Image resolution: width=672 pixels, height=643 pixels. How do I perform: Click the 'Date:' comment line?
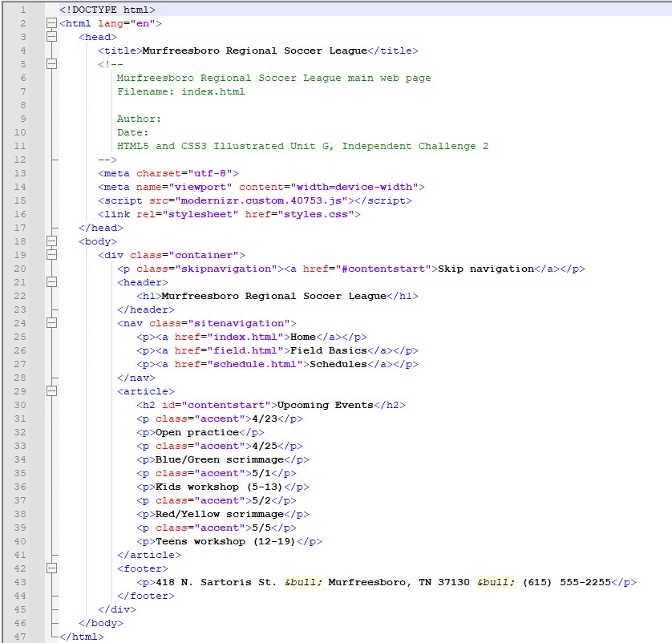132,132
